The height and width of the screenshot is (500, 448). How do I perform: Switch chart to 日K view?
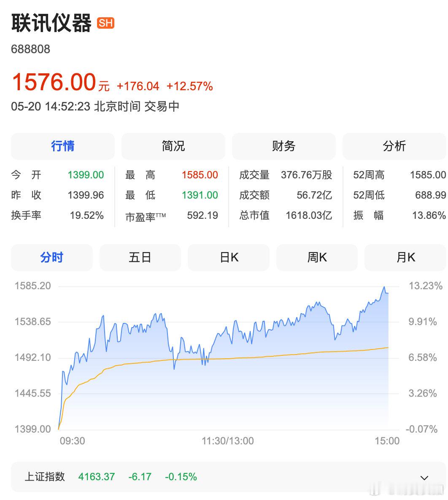click(x=229, y=257)
